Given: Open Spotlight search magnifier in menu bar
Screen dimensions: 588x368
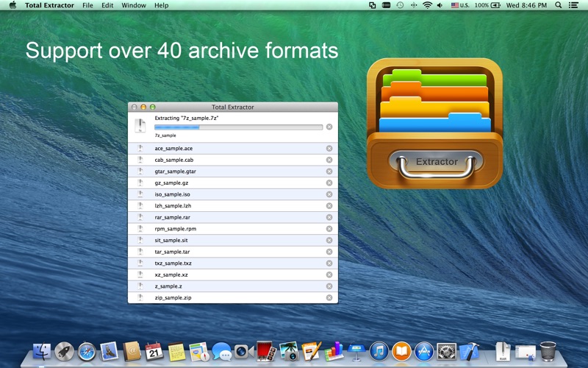Looking at the screenshot, I should coord(559,5).
